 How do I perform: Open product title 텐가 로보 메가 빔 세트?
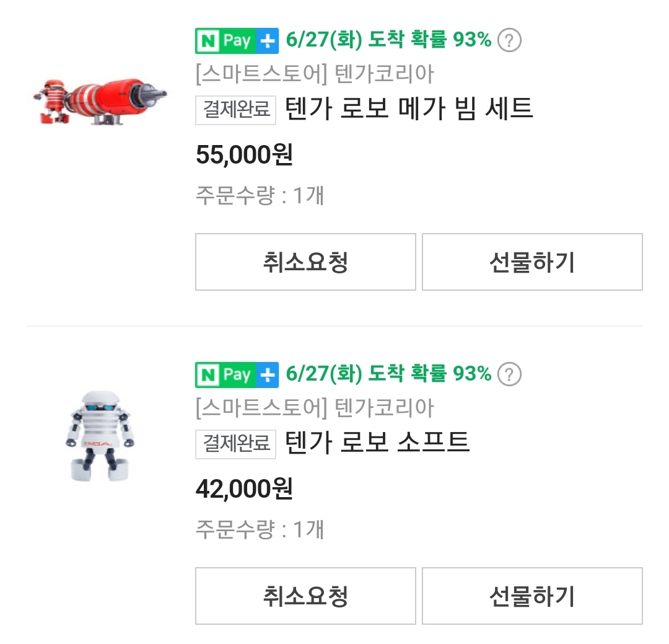[409, 109]
